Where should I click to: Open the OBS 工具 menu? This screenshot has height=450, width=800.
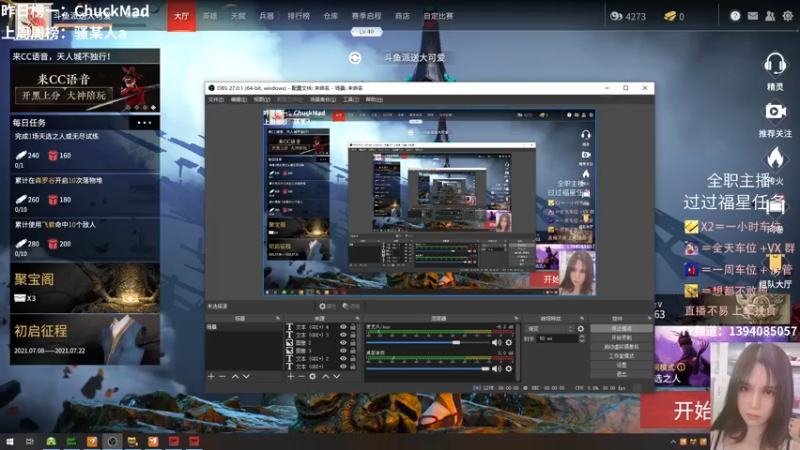pos(351,99)
